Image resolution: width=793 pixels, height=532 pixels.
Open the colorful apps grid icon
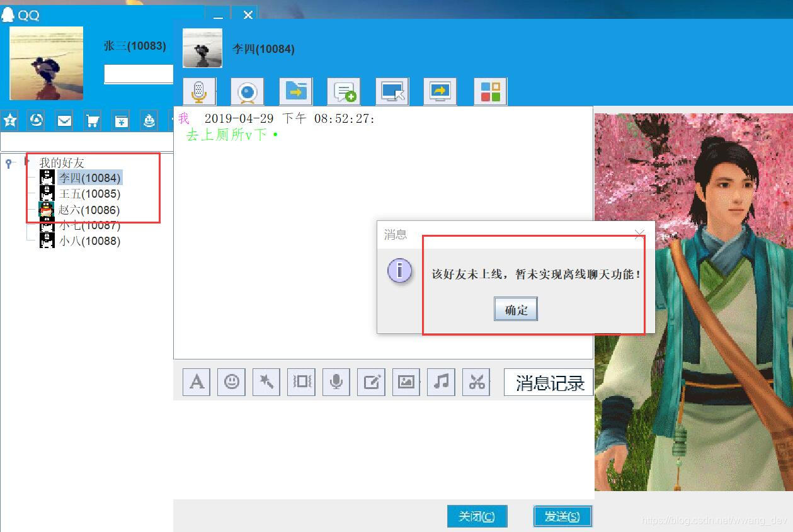[x=490, y=91]
